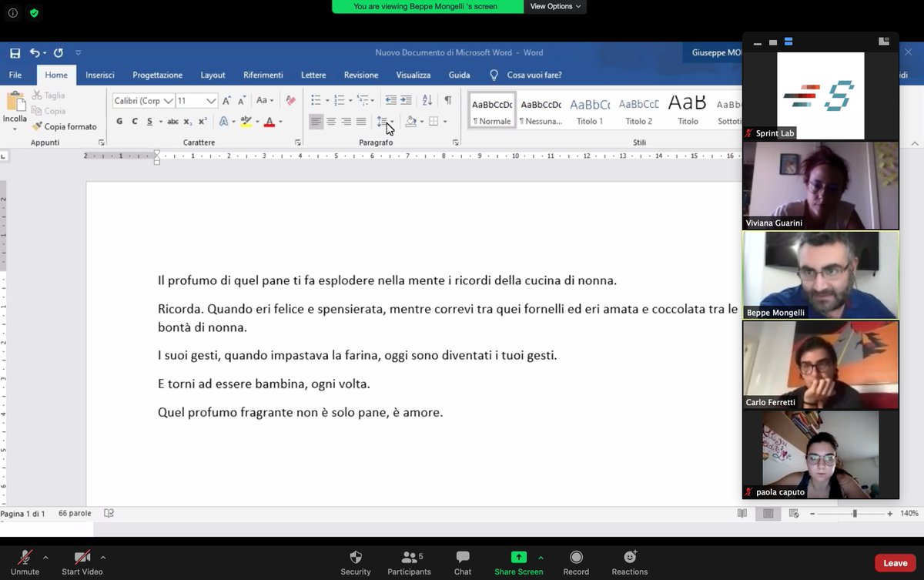Click zoom in plus in Word status bar

pos(890,514)
